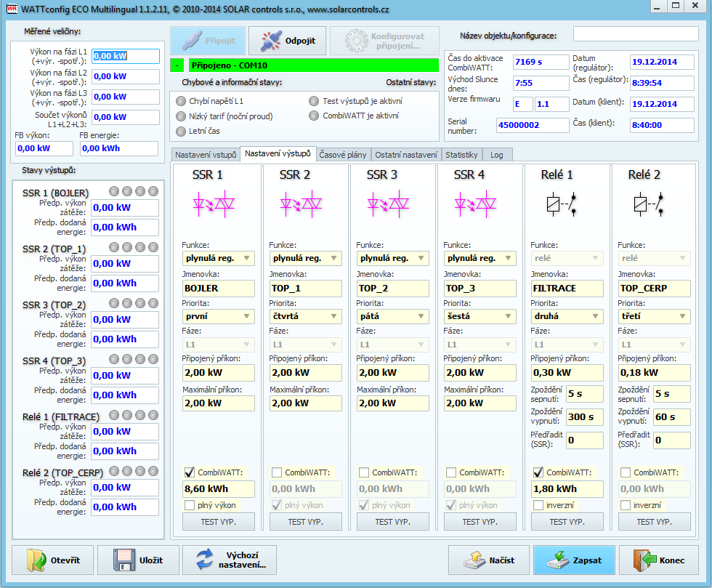Select the Nastavení výstupů tab

[x=278, y=153]
